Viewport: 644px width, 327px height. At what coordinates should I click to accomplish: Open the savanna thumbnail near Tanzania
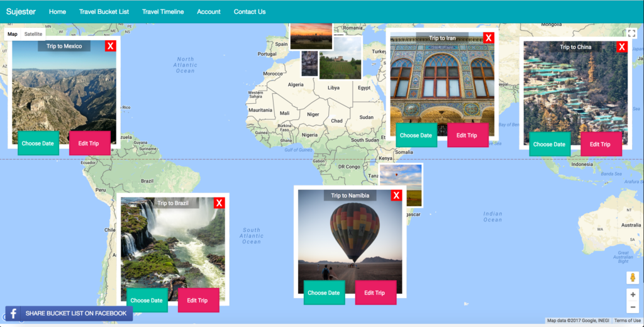pyautogui.click(x=411, y=186)
